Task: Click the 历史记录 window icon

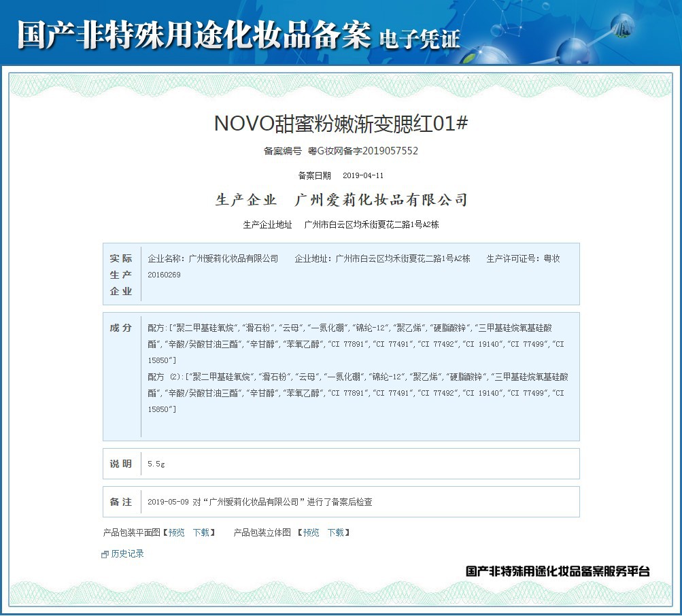Action: click(x=105, y=555)
